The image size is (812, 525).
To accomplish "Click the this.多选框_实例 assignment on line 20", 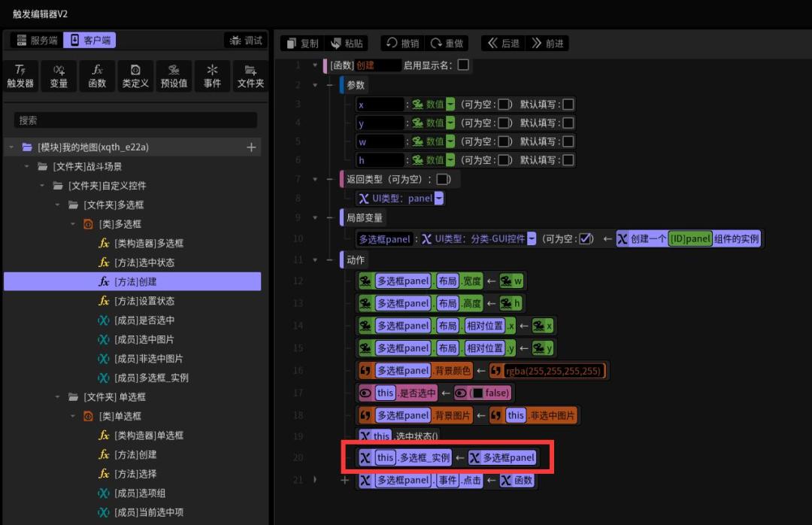I will click(x=447, y=457).
